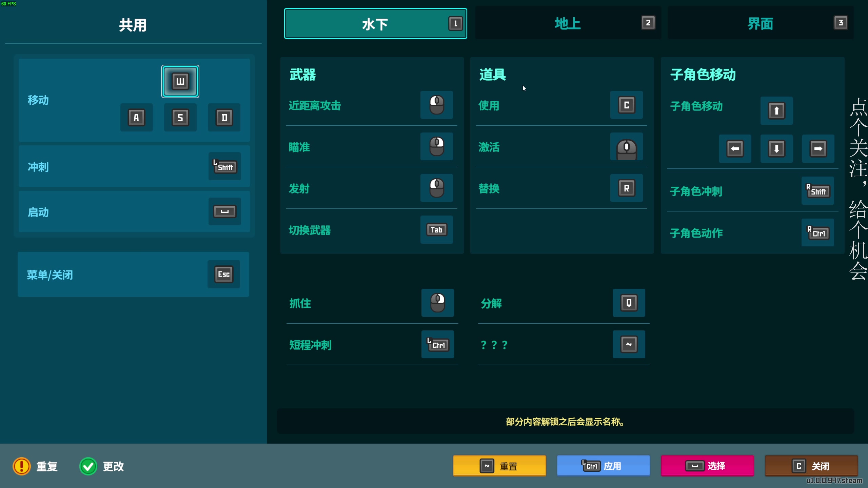Click the Esc key binding for 菜单/关闭
Image resolution: width=868 pixels, height=488 pixels.
224,274
